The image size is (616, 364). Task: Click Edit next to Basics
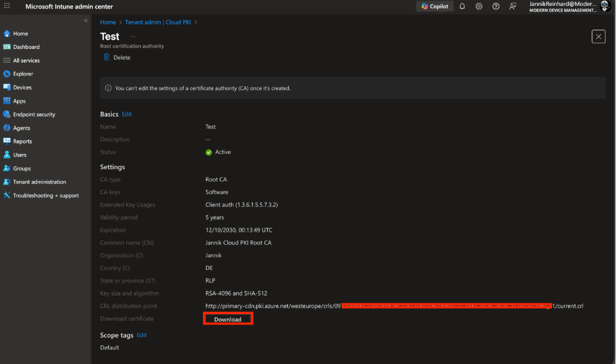click(127, 114)
